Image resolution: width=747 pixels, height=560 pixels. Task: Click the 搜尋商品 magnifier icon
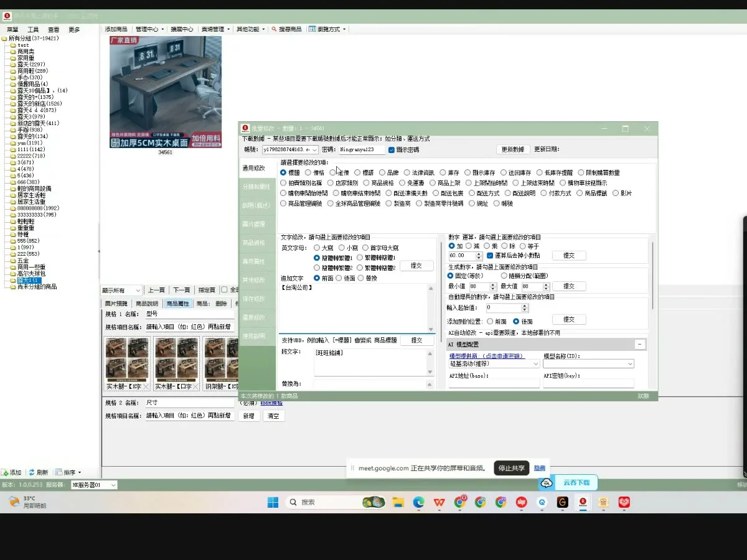[x=274, y=29]
